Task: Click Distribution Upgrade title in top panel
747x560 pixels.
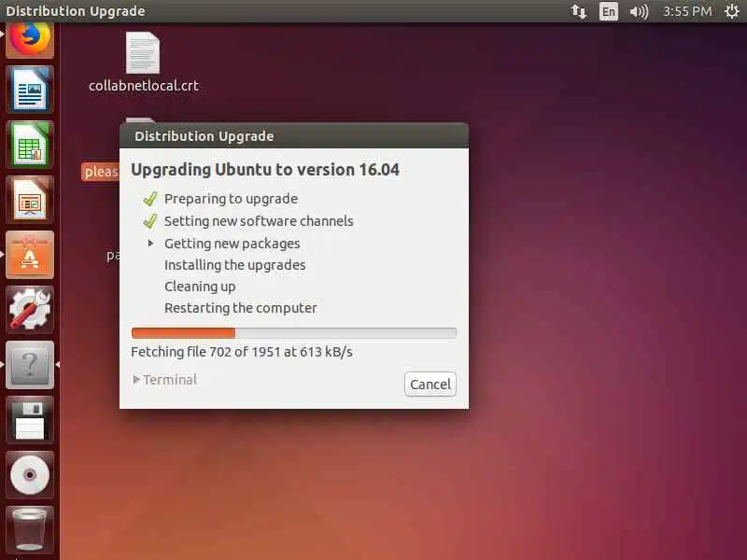Action: tap(76, 11)
